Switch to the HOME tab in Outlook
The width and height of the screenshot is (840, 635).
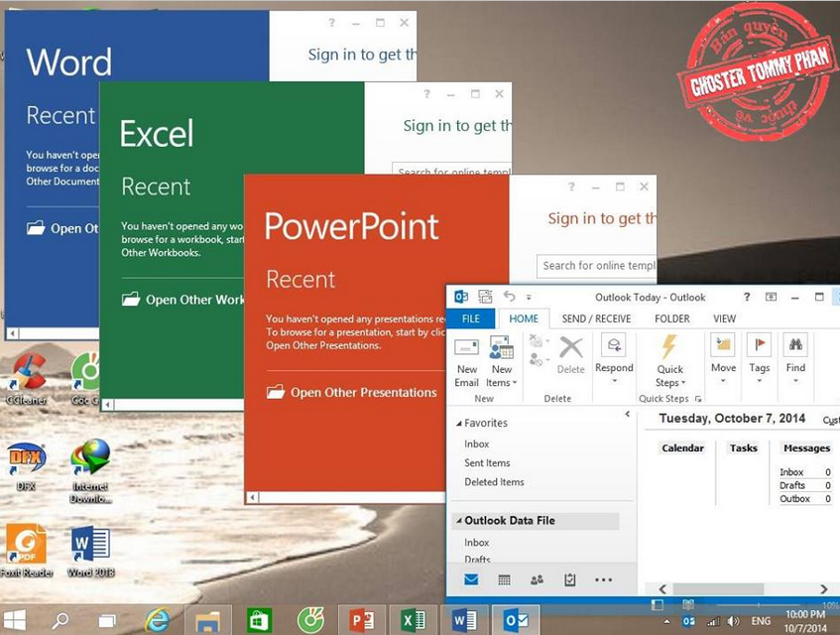(524, 318)
